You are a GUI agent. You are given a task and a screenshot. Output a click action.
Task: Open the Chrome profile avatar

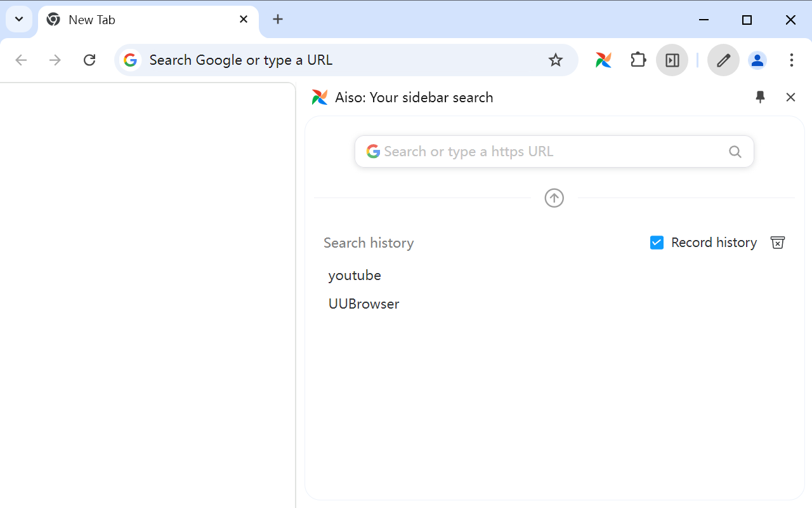pos(757,60)
